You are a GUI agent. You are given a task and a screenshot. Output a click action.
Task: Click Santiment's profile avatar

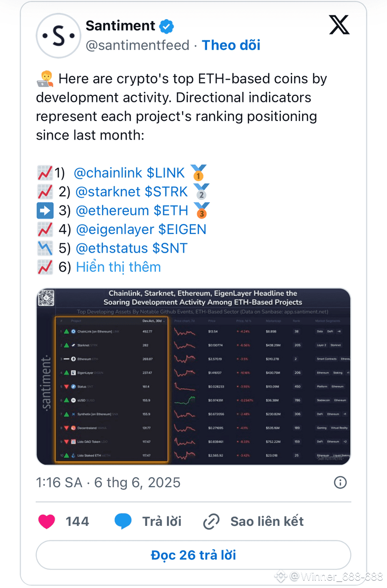coord(58,35)
